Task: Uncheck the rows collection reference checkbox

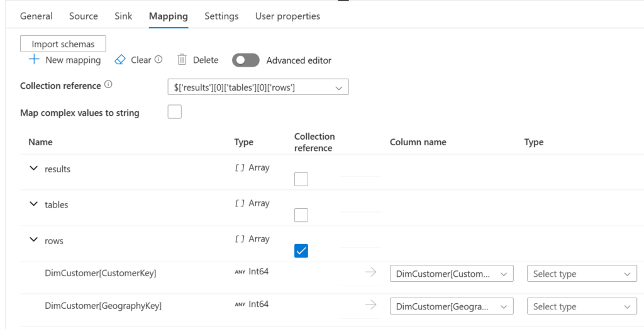Action: [x=301, y=251]
